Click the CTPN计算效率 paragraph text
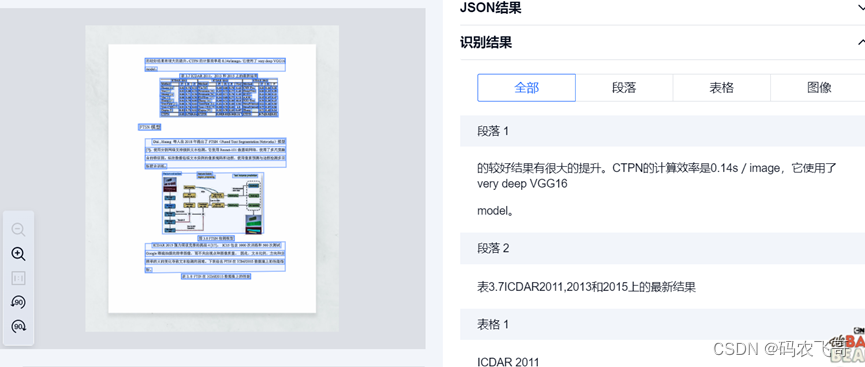Screen dimensions: 865x367 point(657,176)
